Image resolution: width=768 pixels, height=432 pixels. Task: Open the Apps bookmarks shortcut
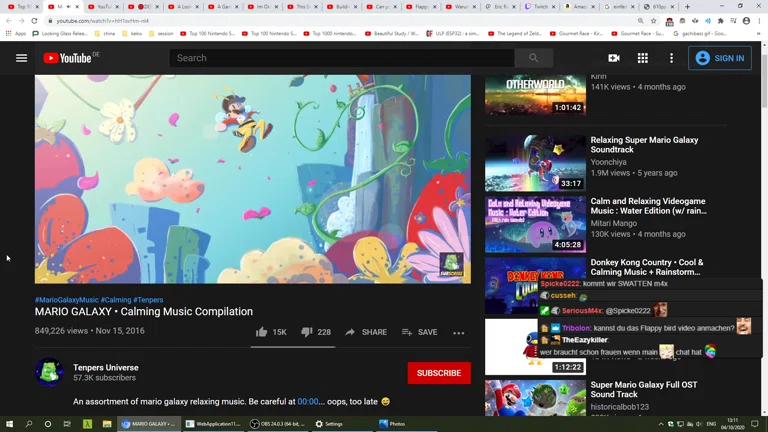[x=16, y=33]
